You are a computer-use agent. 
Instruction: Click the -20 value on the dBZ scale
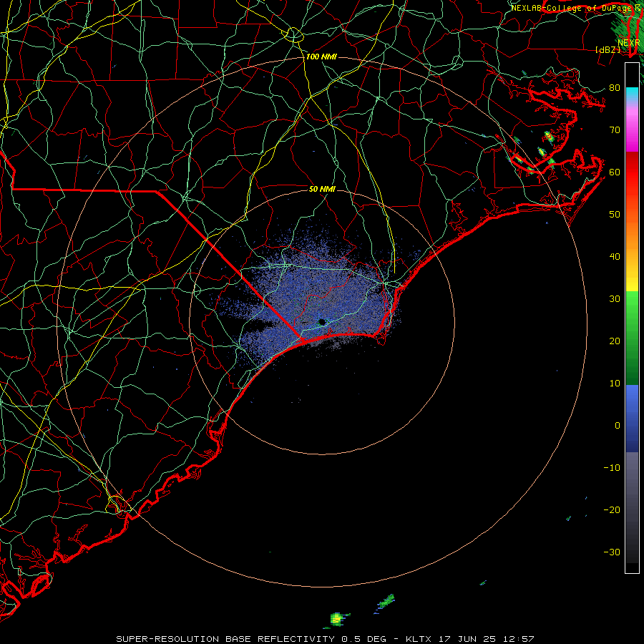(x=612, y=509)
